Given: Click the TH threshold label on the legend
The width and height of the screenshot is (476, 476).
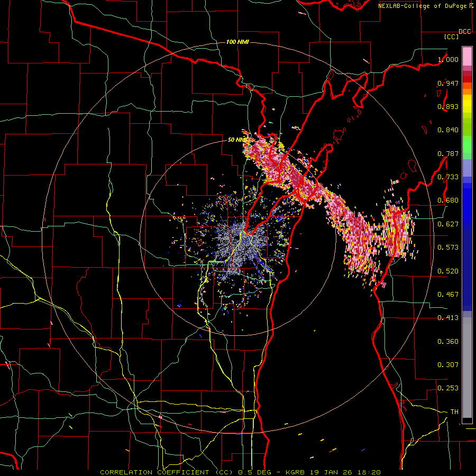Looking at the screenshot, I should (x=454, y=412).
